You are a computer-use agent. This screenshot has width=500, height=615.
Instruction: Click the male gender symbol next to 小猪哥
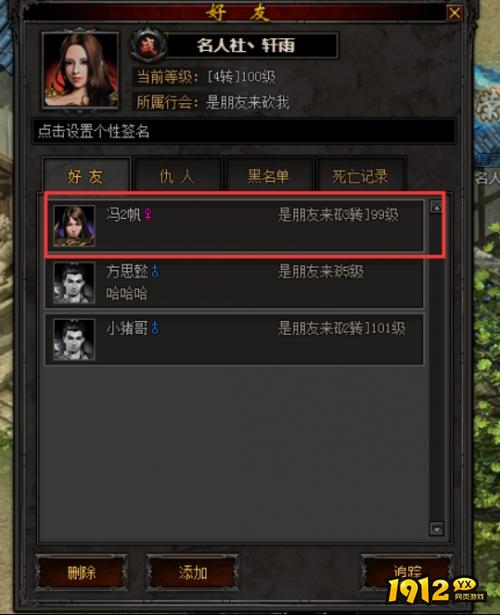155,328
